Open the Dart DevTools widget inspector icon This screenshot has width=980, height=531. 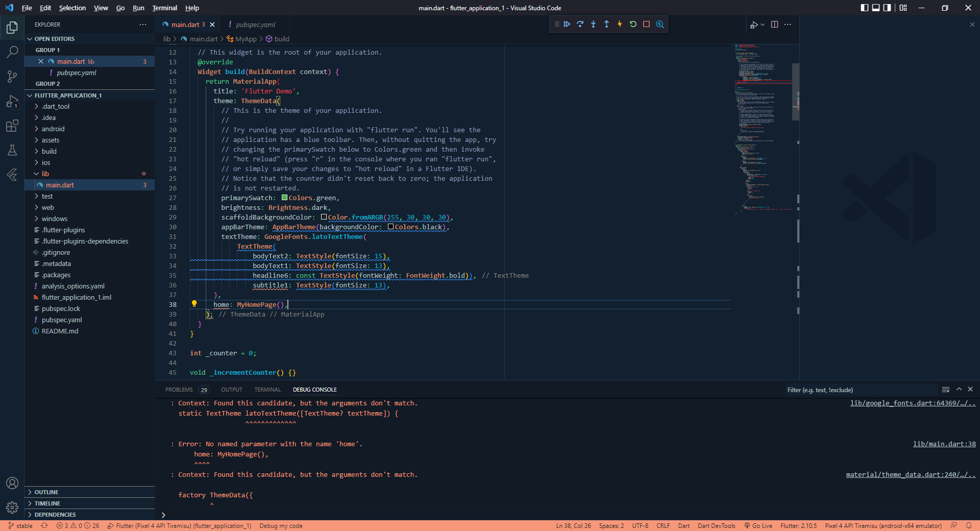click(660, 24)
